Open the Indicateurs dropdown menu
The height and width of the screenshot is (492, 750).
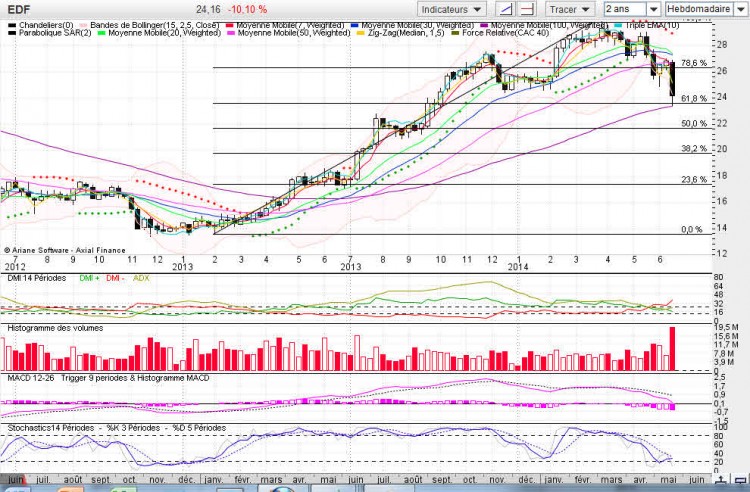pos(452,9)
